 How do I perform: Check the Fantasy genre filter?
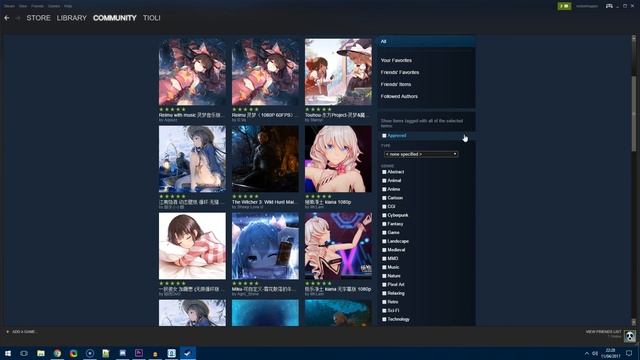click(384, 224)
